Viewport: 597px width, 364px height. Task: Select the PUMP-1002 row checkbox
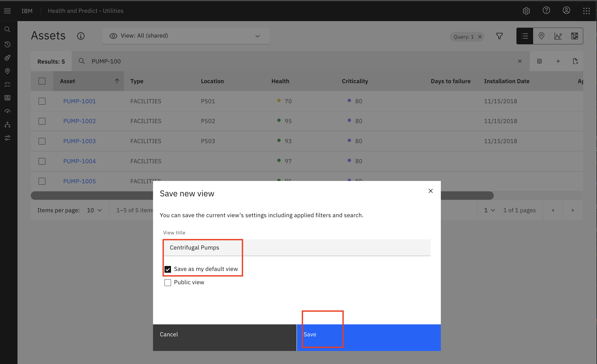point(42,121)
